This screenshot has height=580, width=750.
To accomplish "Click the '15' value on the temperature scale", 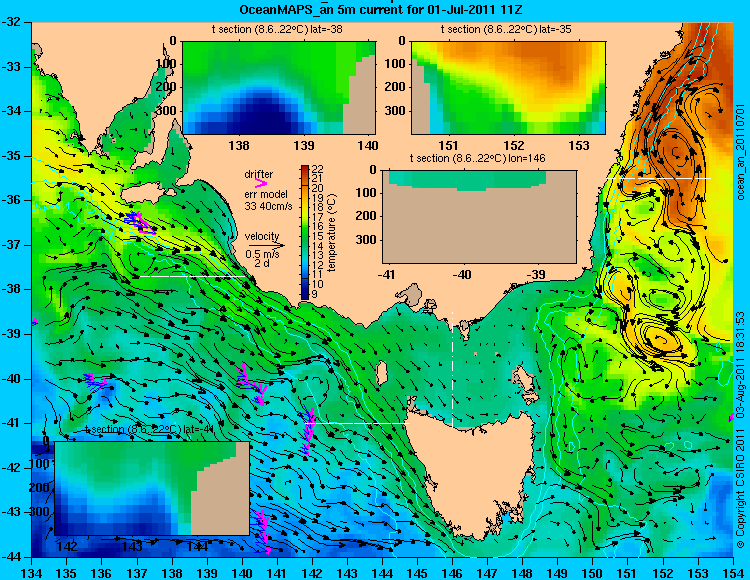I will pyautogui.click(x=318, y=236).
